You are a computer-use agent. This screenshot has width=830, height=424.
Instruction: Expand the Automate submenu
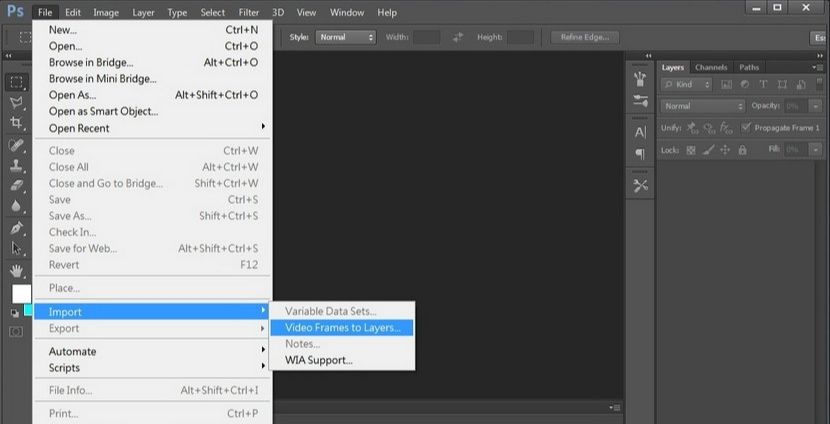tap(152, 351)
